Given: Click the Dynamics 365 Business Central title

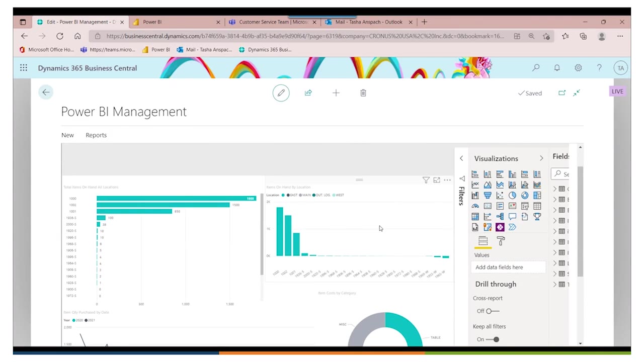Looking at the screenshot, I should click(88, 68).
